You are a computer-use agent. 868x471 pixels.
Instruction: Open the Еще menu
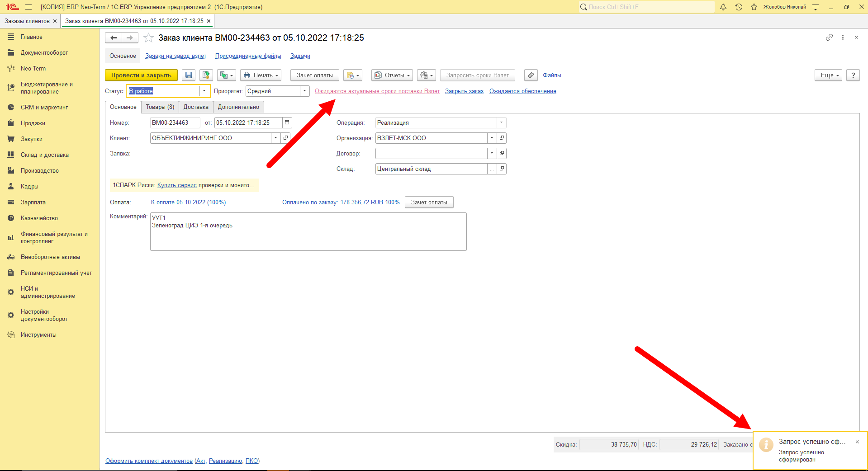coord(829,75)
